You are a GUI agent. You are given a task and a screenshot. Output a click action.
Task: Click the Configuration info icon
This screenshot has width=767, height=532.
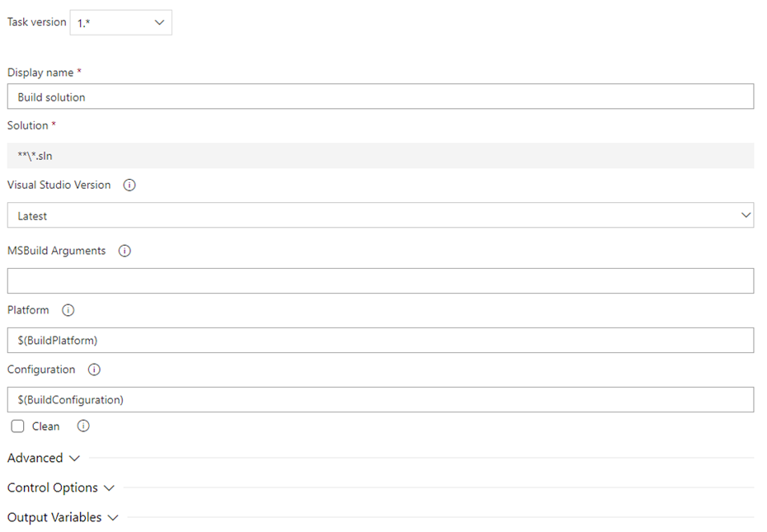pyautogui.click(x=94, y=370)
